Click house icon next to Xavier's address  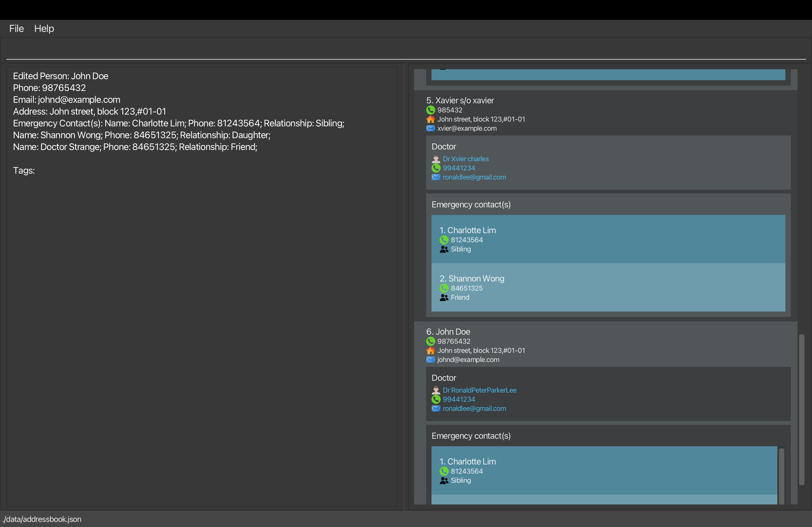tap(430, 119)
